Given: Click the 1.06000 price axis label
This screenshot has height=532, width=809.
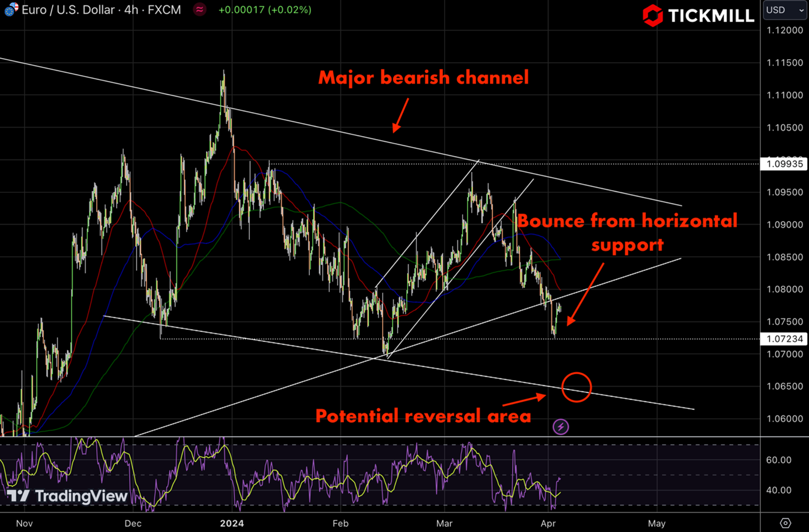Looking at the screenshot, I should click(x=784, y=419).
